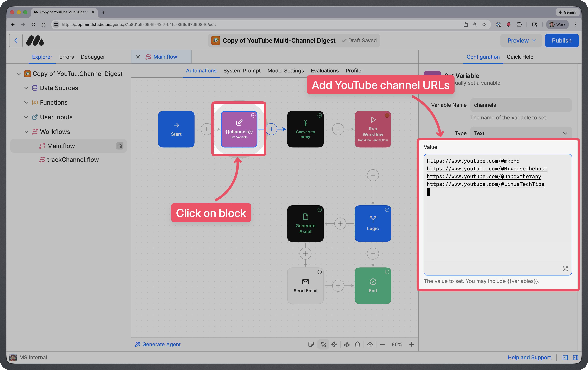Open Help and Support
Screen dimensions: 588x370
529,358
